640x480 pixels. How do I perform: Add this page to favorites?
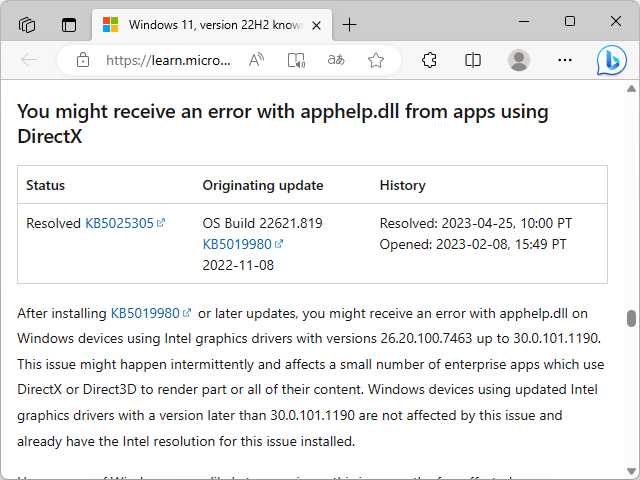[x=376, y=60]
